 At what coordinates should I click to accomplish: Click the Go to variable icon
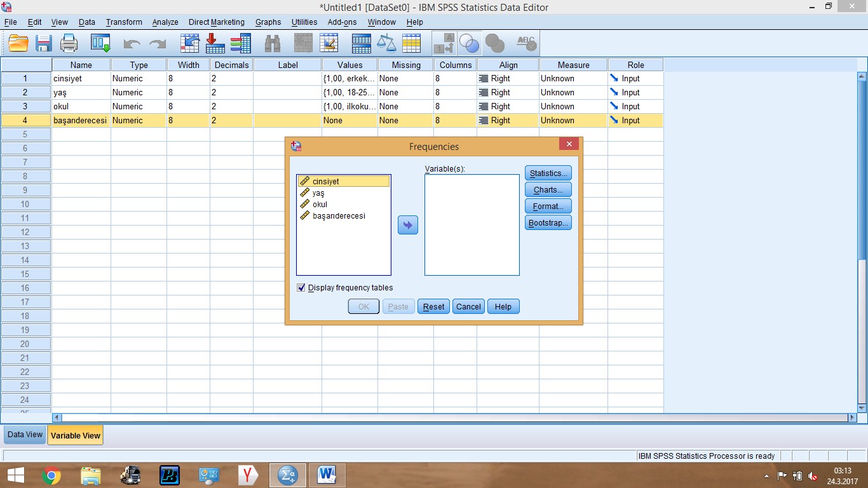pyautogui.click(x=215, y=43)
